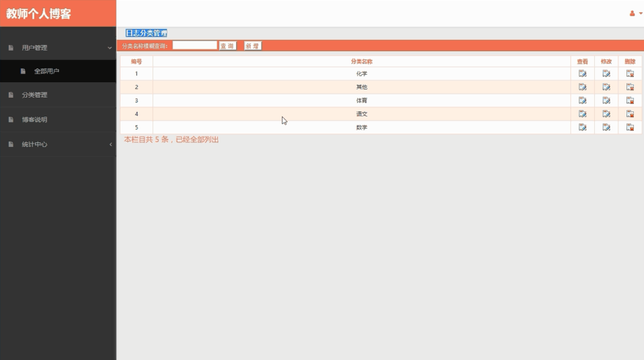Select the 数学 category name cell
Screen dimensions: 644x360
coord(362,127)
